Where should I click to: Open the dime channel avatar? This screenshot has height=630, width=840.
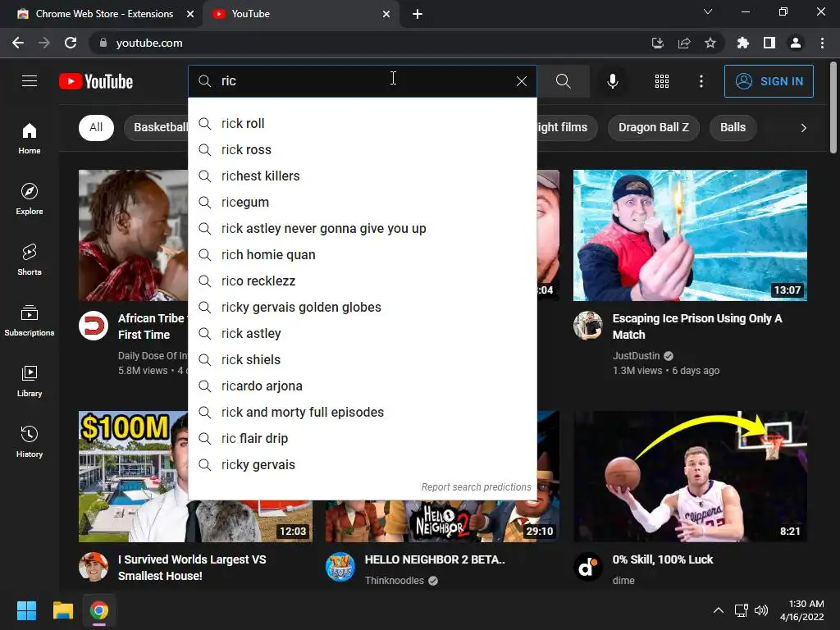tap(587, 567)
